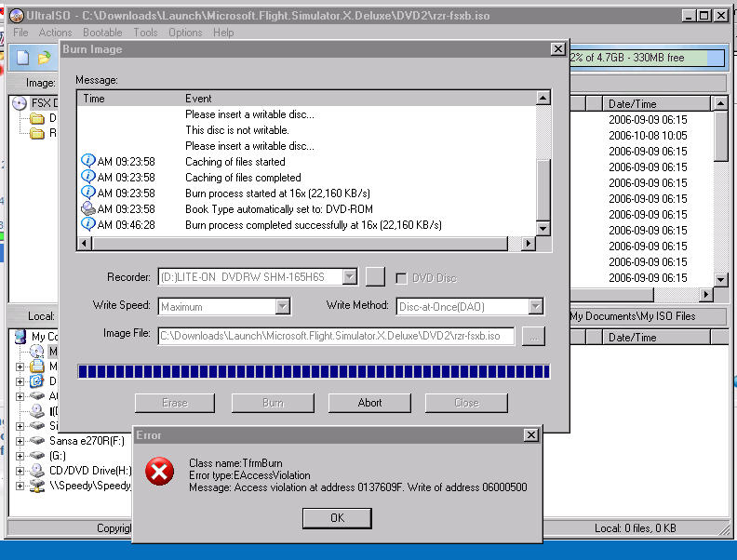Image resolution: width=737 pixels, height=560 pixels.
Task: Select the My Computer icon in the local tree
Action: click(20, 337)
